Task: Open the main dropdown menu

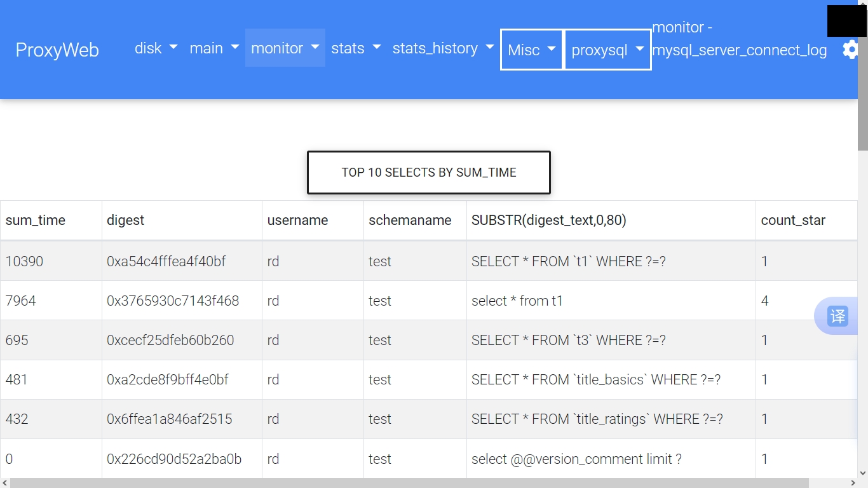Action: [214, 48]
